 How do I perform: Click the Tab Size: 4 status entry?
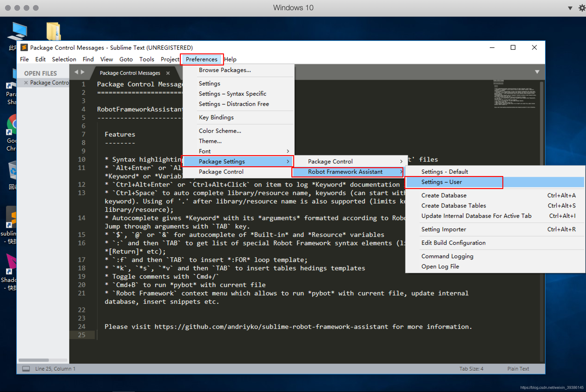(471, 369)
